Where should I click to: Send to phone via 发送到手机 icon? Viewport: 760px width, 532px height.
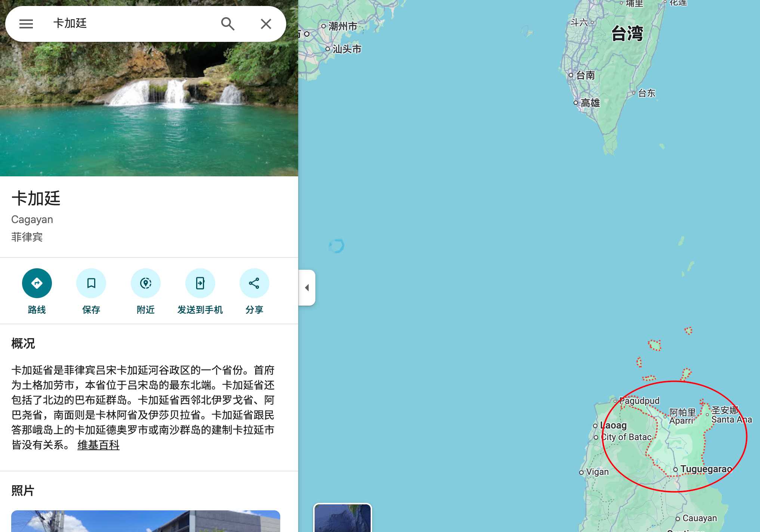click(x=200, y=283)
